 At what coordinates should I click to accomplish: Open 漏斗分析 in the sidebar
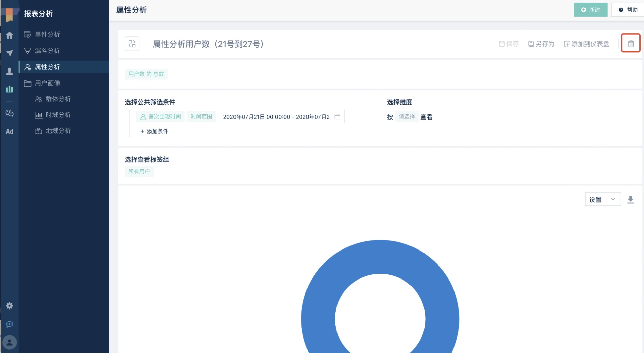pyautogui.click(x=64, y=51)
